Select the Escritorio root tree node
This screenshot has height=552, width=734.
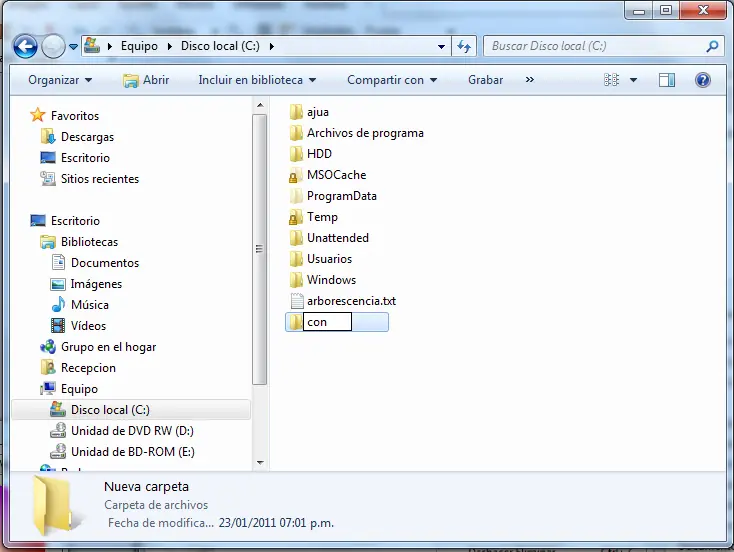click(x=75, y=221)
